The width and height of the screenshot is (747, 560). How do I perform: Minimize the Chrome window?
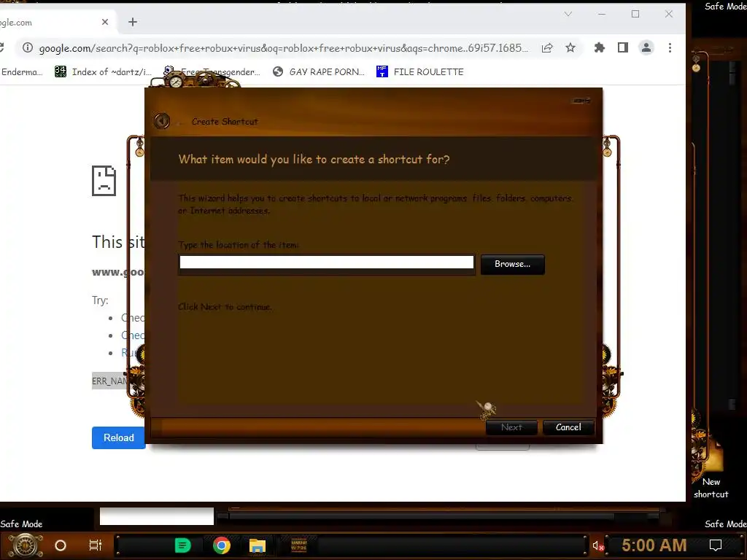[x=602, y=15]
